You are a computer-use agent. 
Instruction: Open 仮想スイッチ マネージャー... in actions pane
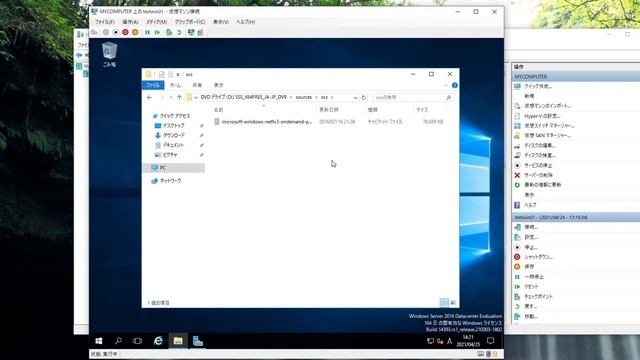pos(549,126)
